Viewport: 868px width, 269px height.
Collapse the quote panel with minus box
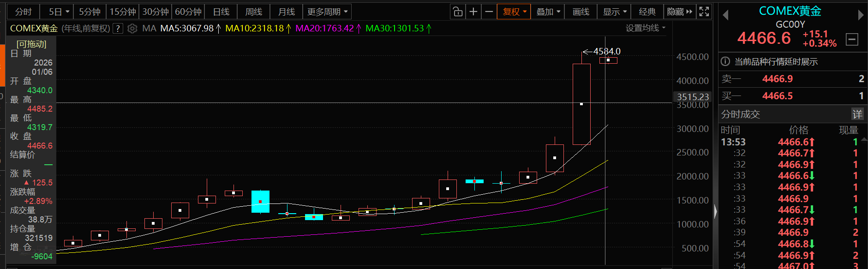(852, 40)
